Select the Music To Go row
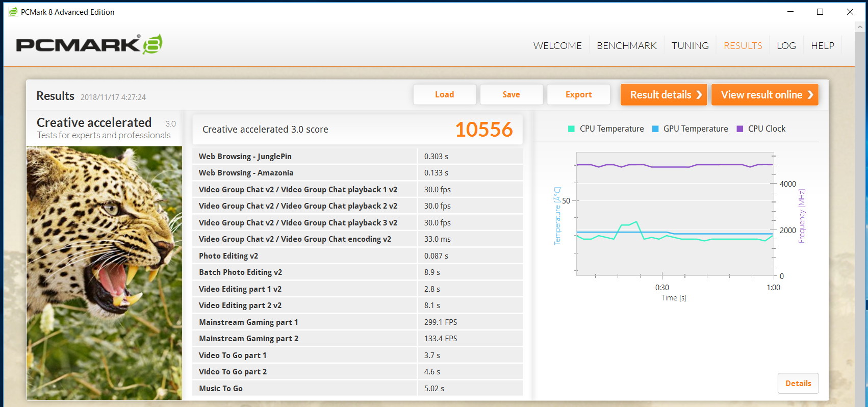 (358, 389)
